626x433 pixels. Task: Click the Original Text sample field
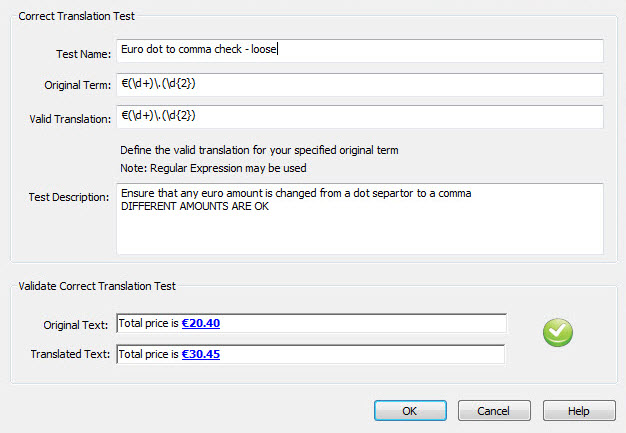click(x=311, y=324)
